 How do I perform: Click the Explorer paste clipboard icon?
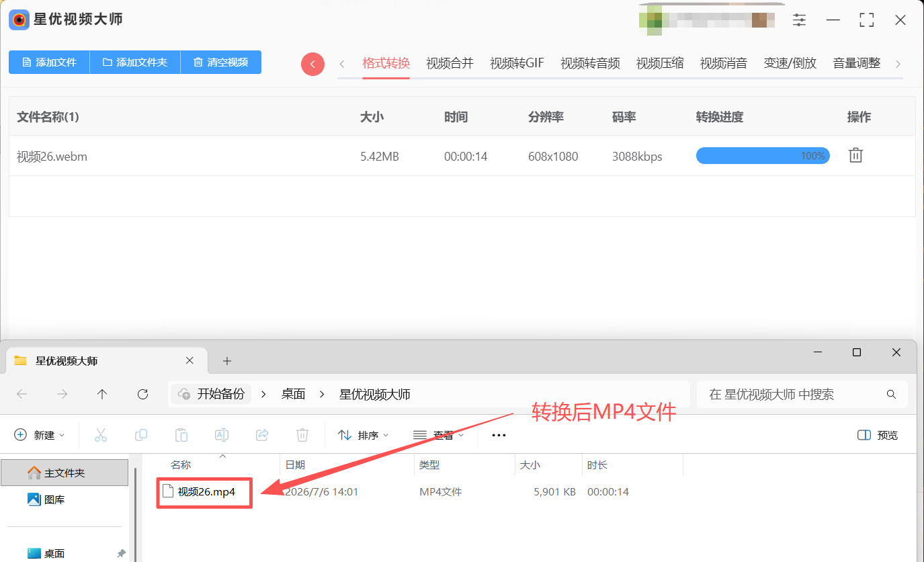pos(181,435)
